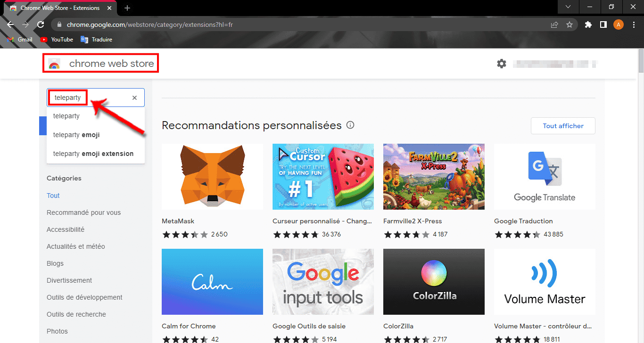Click the 'Curseur personnalisé' title text
The image size is (644, 343).
point(322,221)
